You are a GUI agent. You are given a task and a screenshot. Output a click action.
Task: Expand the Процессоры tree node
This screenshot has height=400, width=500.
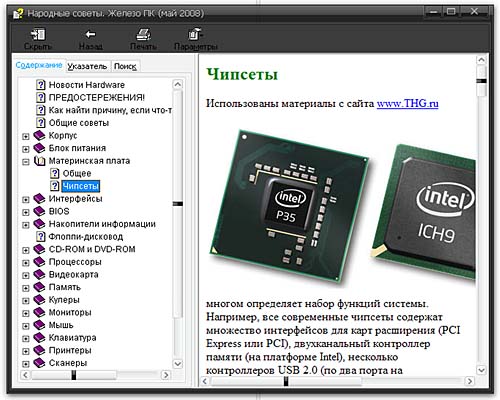coord(25,263)
